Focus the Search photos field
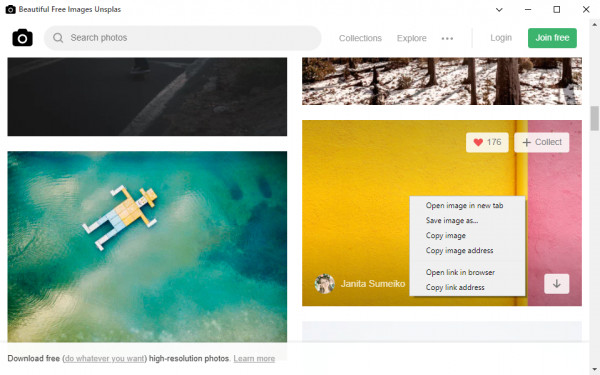Screen dimensions: 600x375 point(183,38)
